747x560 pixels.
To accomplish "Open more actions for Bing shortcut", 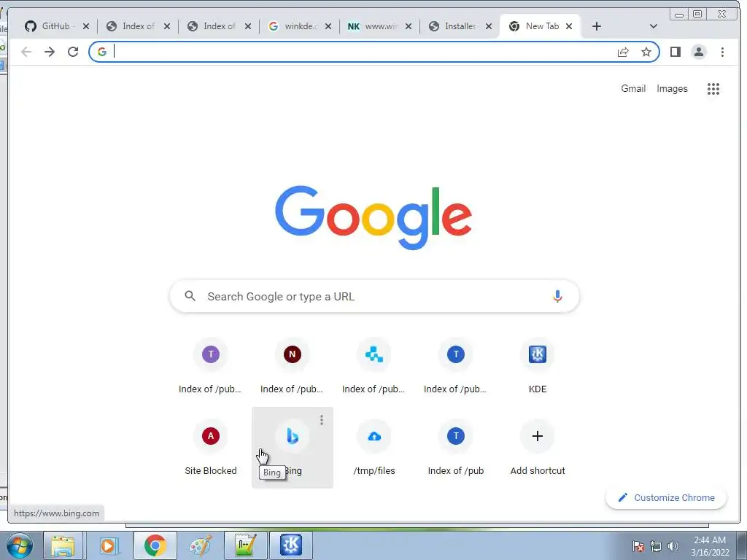I will (x=322, y=419).
